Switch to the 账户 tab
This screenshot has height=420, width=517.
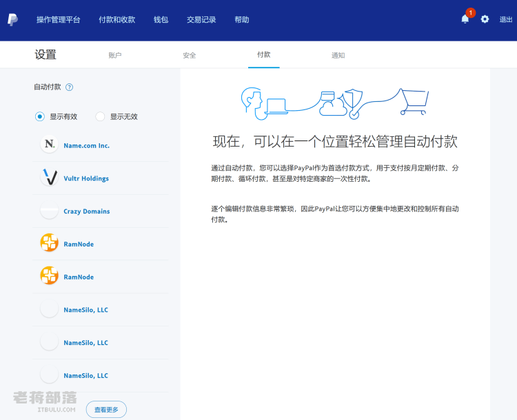pos(114,55)
